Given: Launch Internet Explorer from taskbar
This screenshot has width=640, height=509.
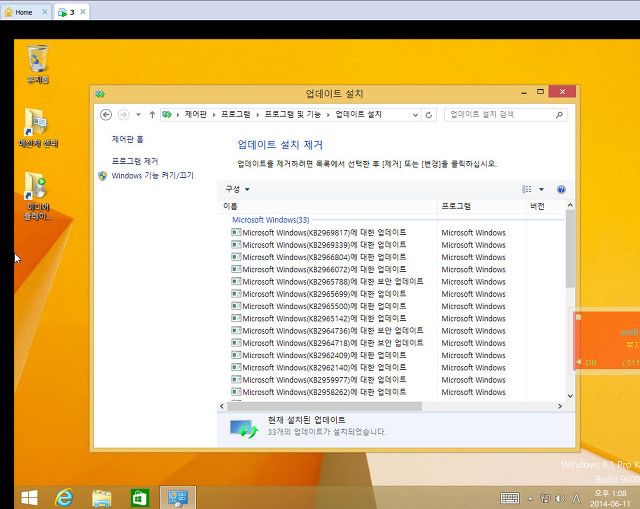Looking at the screenshot, I should [64, 498].
